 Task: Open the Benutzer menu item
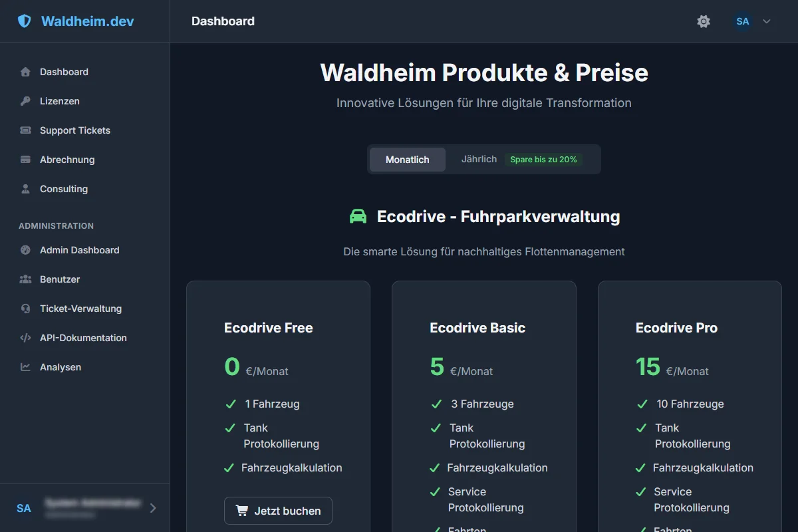[60, 279]
